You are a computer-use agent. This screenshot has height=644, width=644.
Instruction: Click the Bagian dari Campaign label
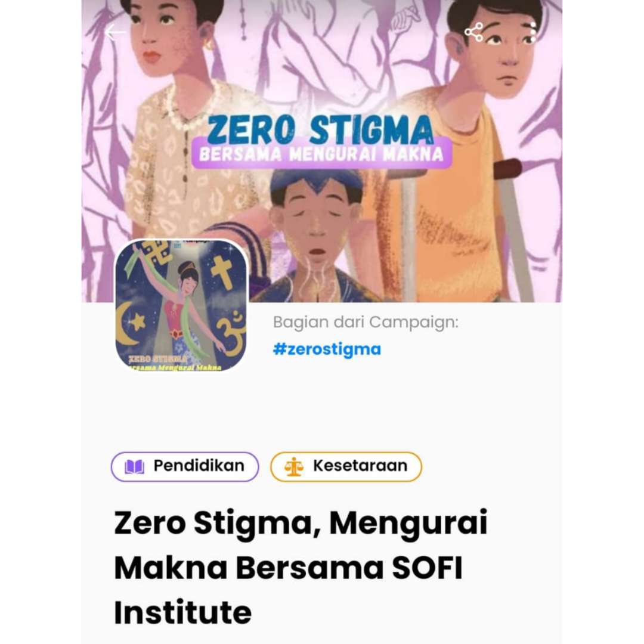point(366,322)
